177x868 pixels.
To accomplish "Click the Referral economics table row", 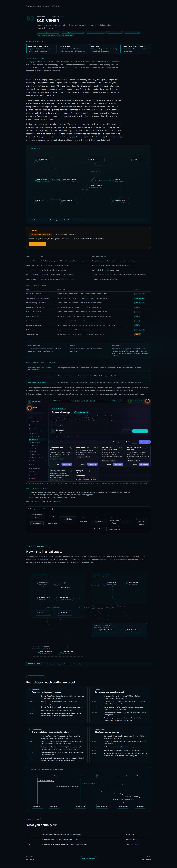I will pyautogui.click(x=88, y=330).
